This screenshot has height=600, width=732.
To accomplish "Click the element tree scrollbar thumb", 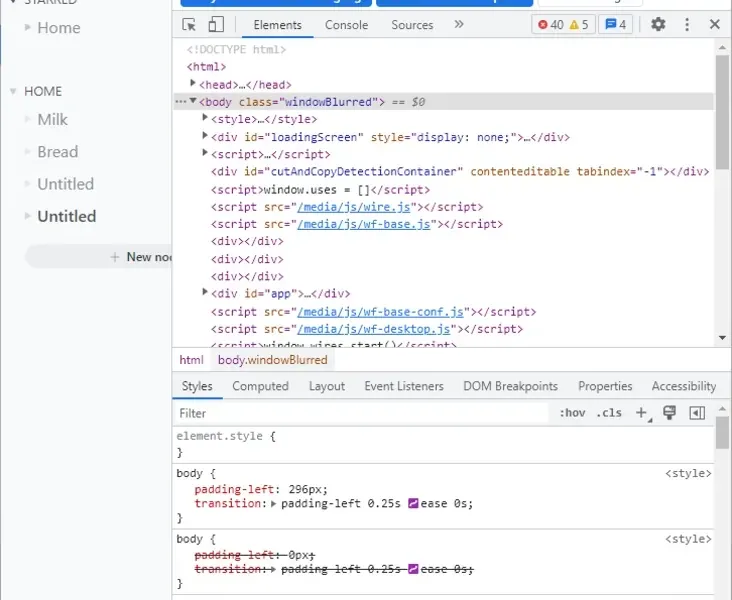I will 723,112.
